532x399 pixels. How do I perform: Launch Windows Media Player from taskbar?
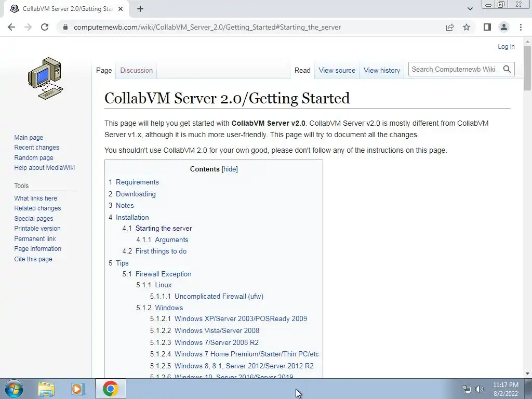click(x=78, y=389)
